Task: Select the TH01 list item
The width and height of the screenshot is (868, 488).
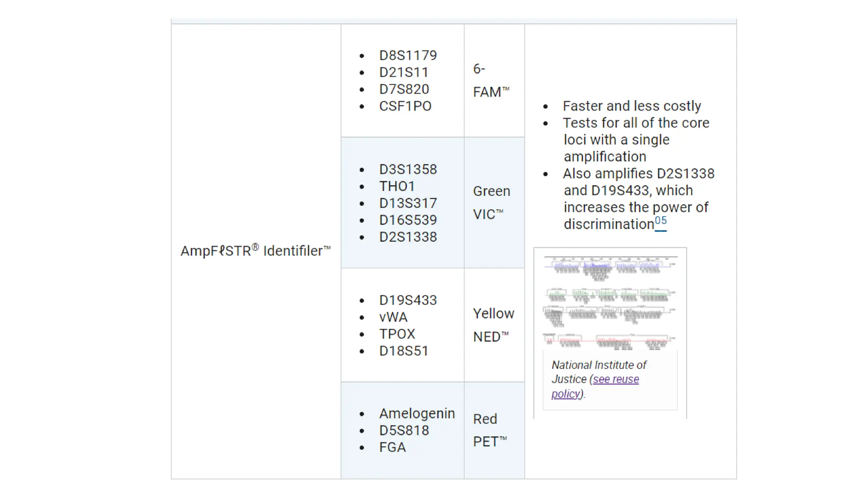Action: [397, 186]
